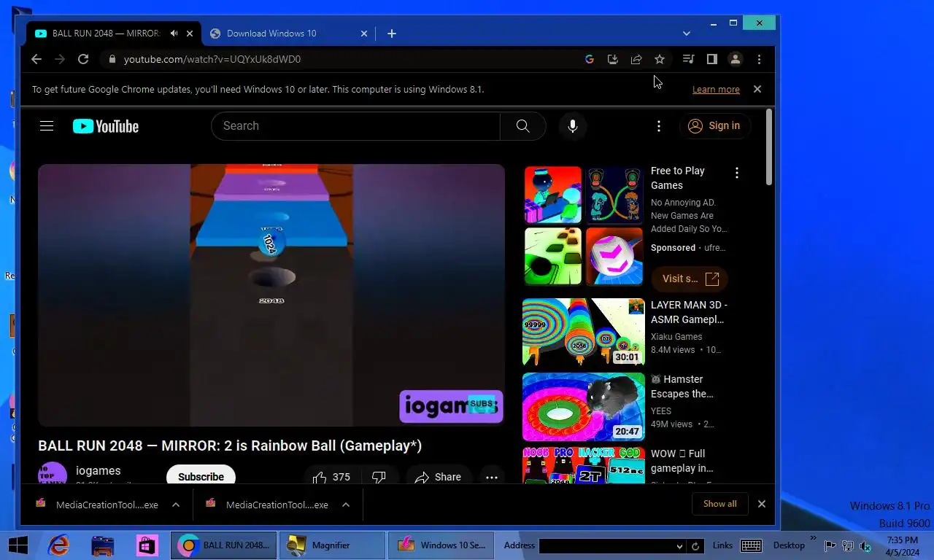Image resolution: width=934 pixels, height=560 pixels.
Task: Open the Free to Play Games ad thumbnail
Action: click(x=584, y=225)
